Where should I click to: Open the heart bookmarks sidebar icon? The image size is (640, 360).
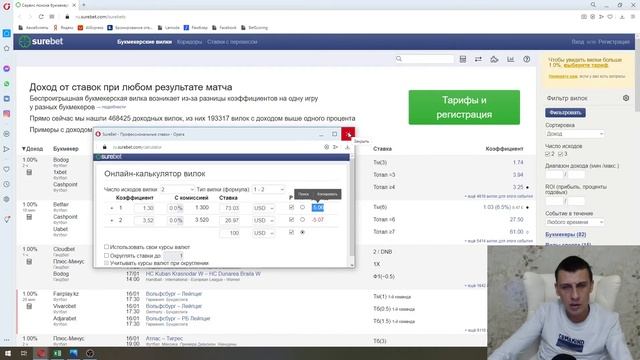click(x=7, y=169)
